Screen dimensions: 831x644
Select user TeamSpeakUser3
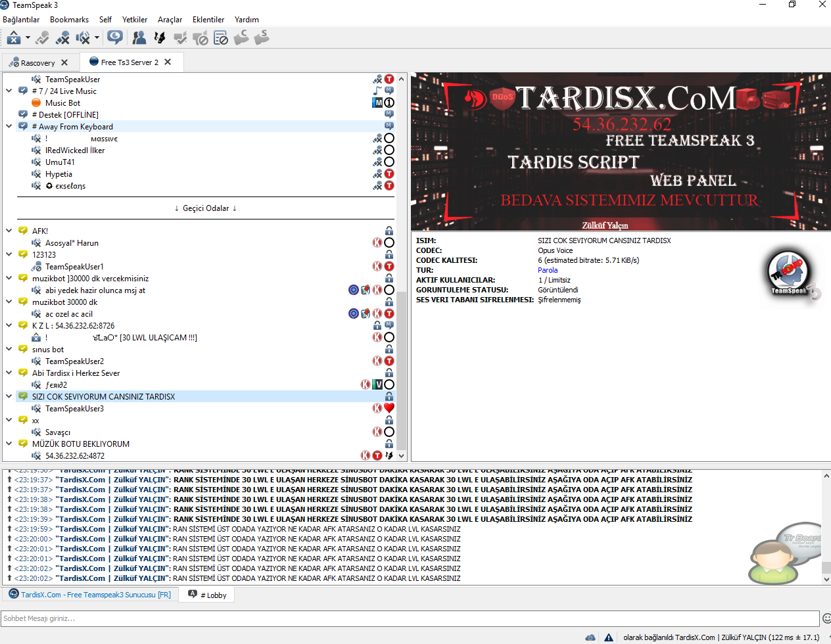tap(74, 409)
